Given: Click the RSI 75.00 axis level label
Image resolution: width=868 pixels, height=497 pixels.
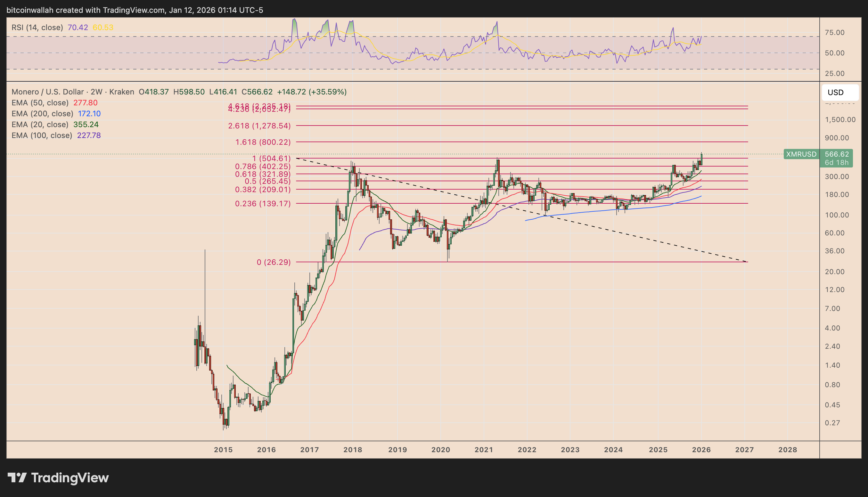Looking at the screenshot, I should [835, 32].
